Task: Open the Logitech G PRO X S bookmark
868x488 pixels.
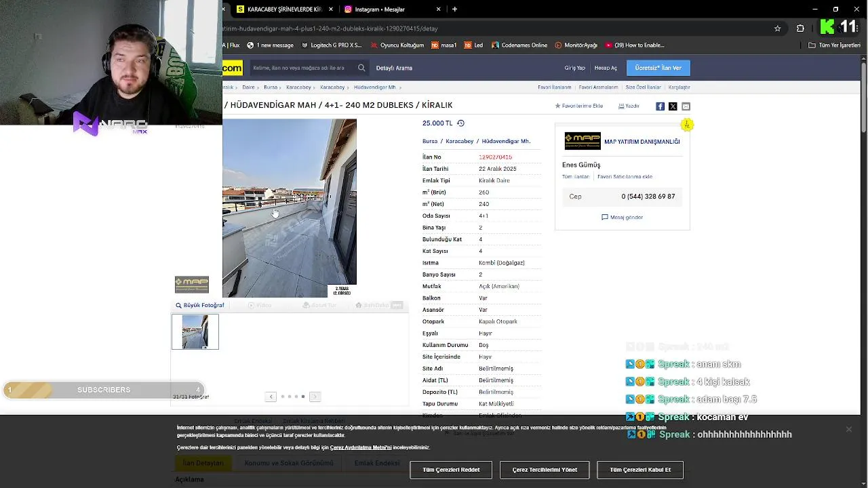Action: 331,45
